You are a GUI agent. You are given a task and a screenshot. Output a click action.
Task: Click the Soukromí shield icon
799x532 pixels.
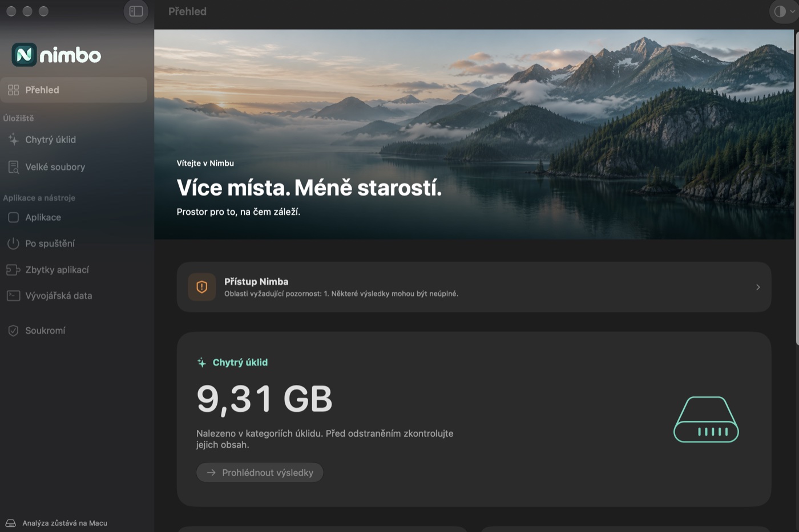point(13,331)
